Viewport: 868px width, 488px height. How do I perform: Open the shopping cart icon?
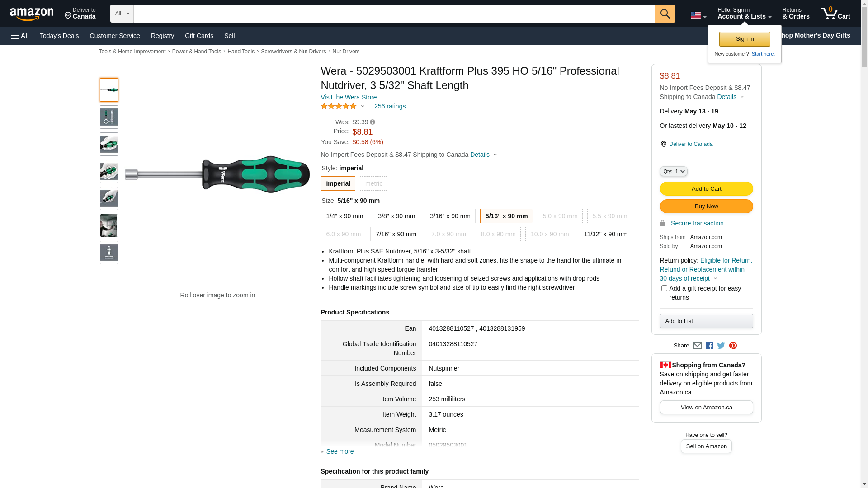click(835, 14)
